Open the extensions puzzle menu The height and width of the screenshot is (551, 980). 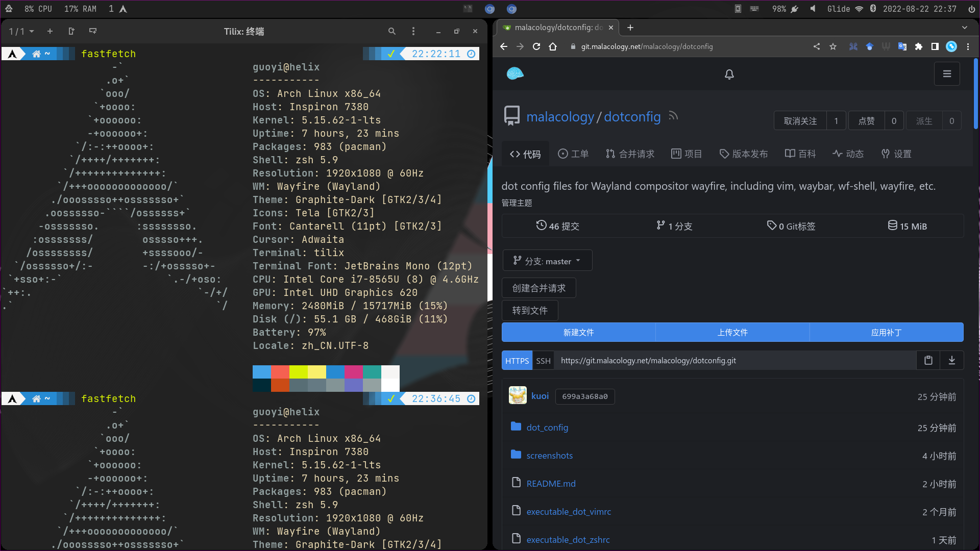(919, 46)
